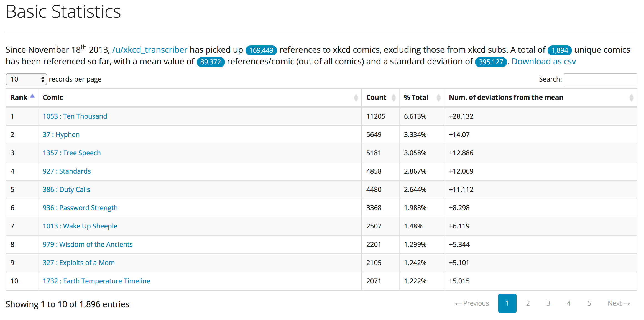Image resolution: width=644 pixels, height=320 pixels.
Task: Sort by % Total column arrows
Action: 438,98
